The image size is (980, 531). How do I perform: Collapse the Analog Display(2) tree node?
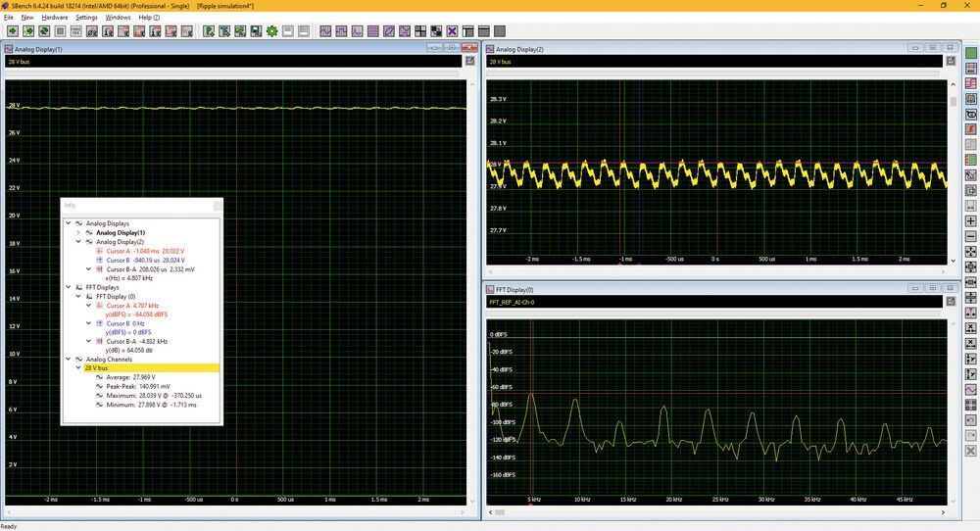(x=78, y=242)
